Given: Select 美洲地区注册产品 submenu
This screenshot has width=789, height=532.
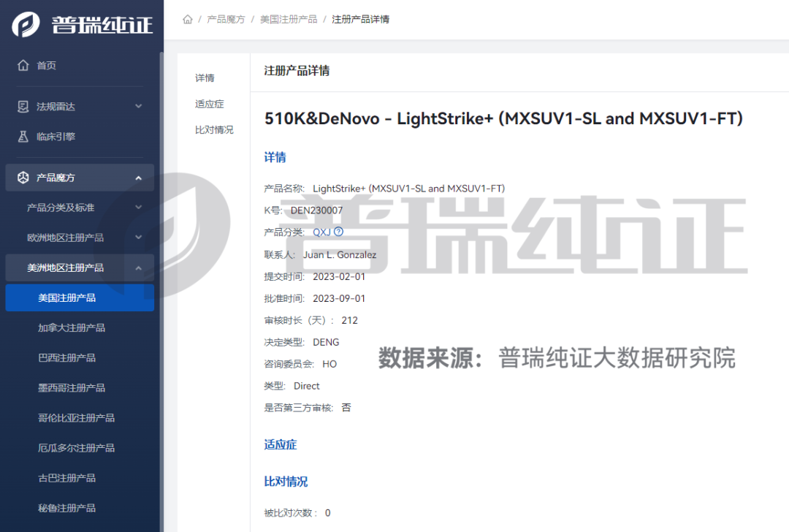Looking at the screenshot, I should tap(80, 267).
